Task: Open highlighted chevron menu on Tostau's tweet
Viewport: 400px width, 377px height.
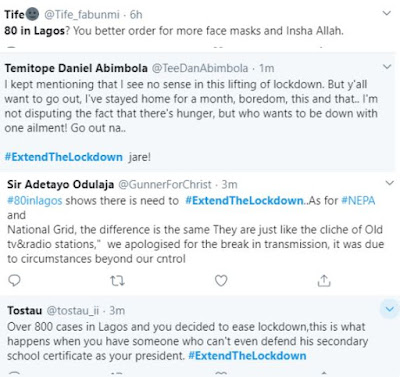Action: (x=390, y=309)
